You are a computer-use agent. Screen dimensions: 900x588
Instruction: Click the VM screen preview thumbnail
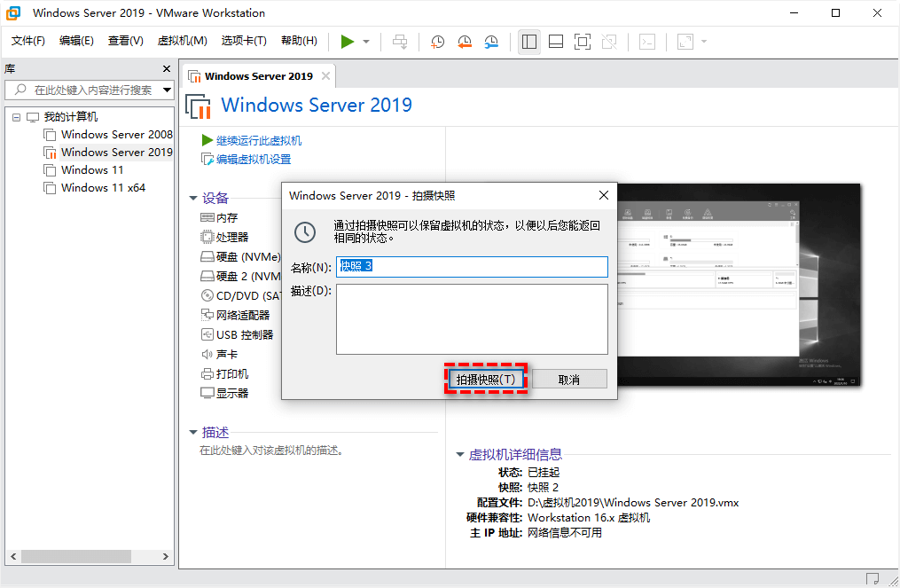point(739,285)
